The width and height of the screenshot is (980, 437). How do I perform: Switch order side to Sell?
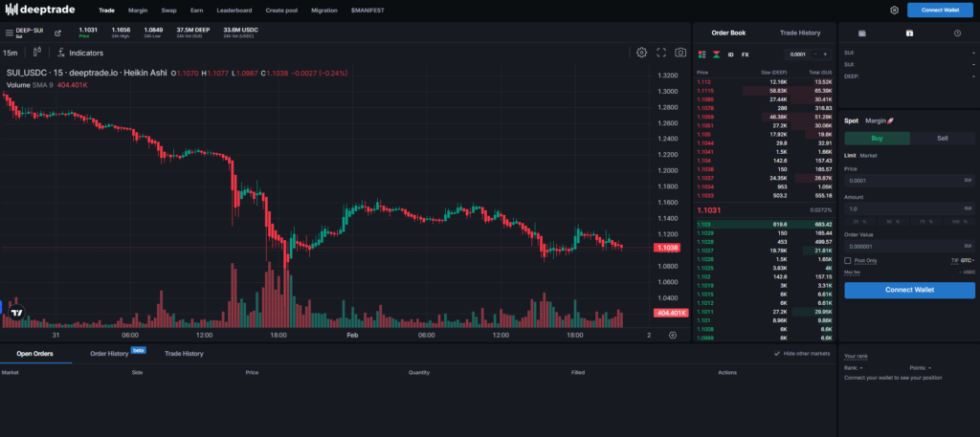point(942,138)
